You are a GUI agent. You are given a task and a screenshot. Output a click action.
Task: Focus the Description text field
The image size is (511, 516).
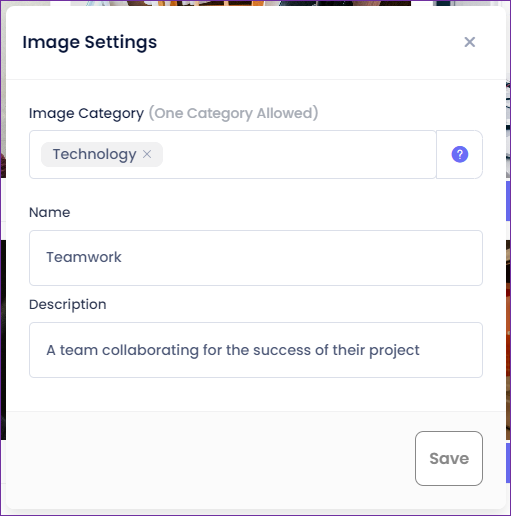(256, 350)
